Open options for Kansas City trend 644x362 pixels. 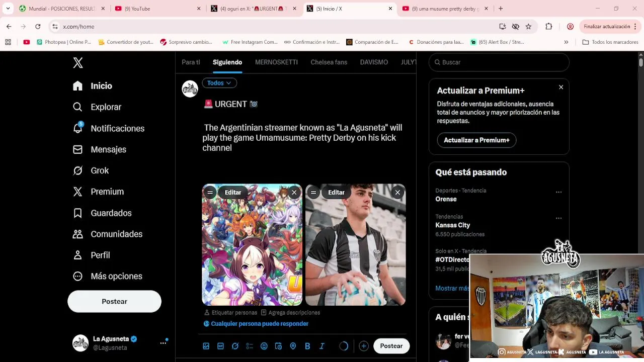point(558,218)
